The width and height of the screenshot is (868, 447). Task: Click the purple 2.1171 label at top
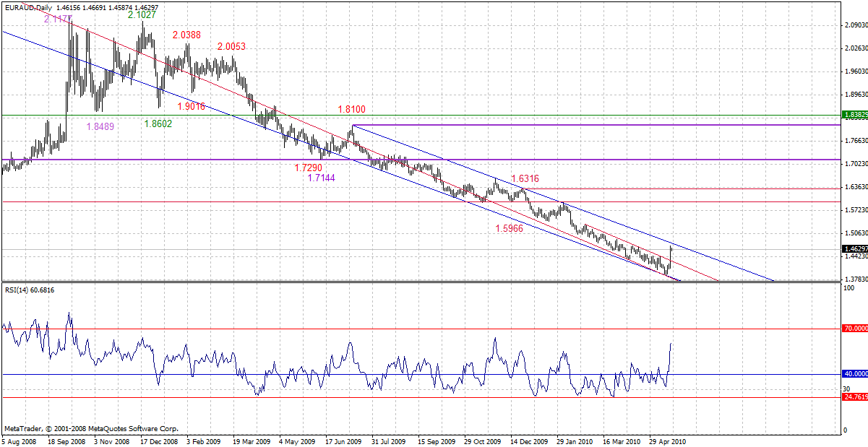(x=57, y=19)
